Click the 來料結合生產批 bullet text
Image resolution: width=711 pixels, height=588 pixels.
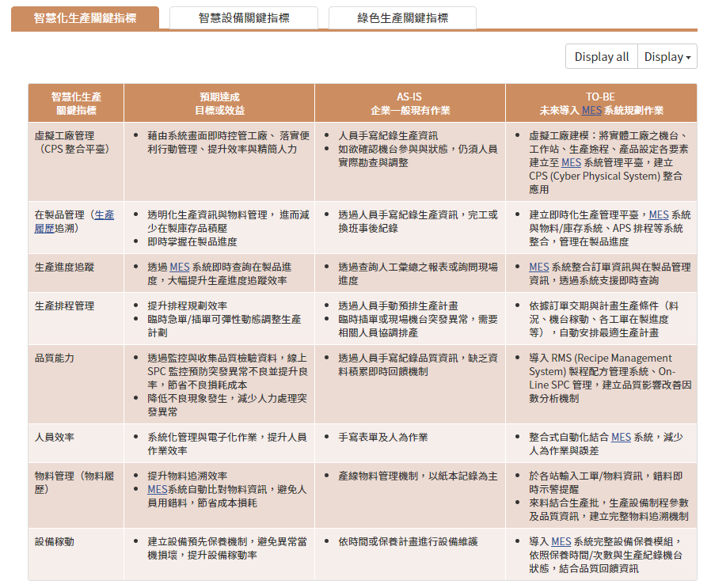[609, 509]
